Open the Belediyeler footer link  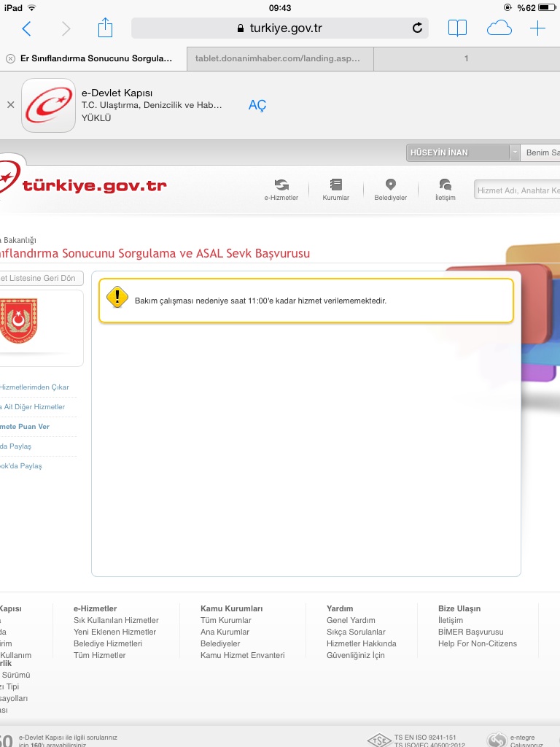coord(220,643)
